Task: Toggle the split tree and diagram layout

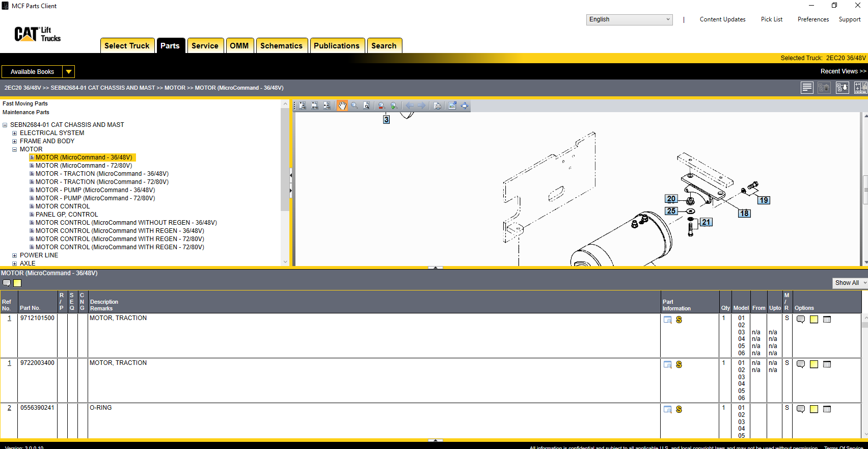Action: (x=860, y=88)
